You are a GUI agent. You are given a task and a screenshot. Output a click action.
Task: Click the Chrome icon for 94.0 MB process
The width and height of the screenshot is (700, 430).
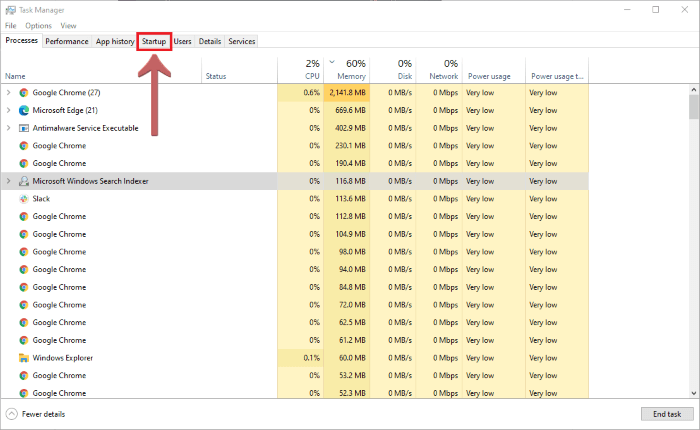[24, 269]
